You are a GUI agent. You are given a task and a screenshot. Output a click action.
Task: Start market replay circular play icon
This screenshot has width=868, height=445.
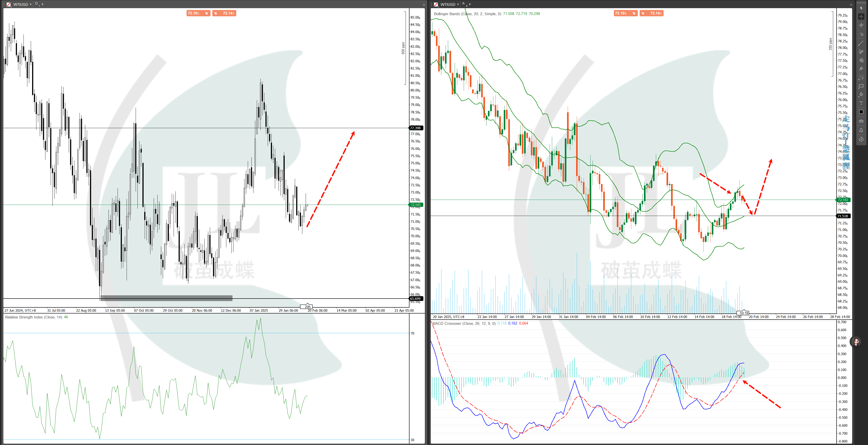pyautogui.click(x=861, y=139)
